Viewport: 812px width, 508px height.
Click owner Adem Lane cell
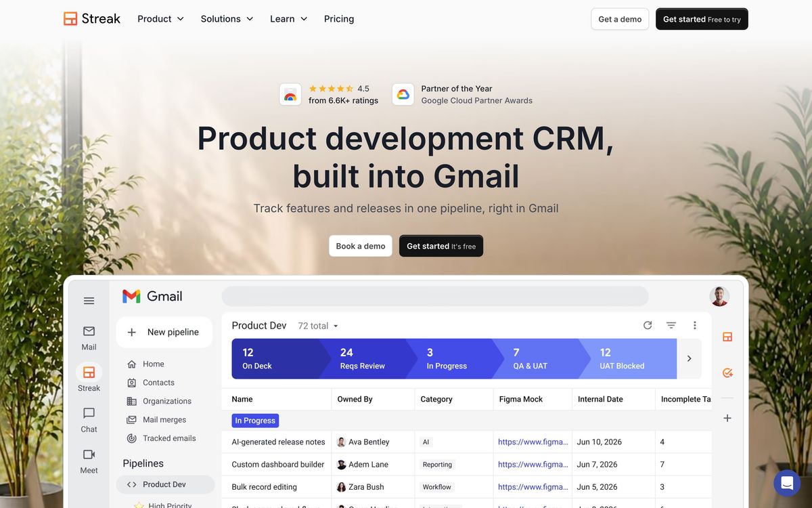point(362,464)
